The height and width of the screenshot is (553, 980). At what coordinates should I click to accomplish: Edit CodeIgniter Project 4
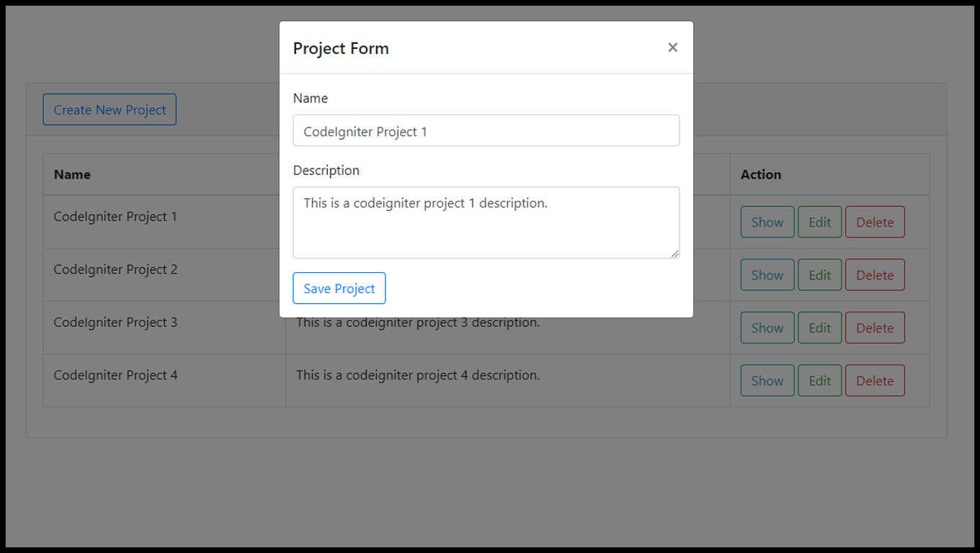point(820,380)
